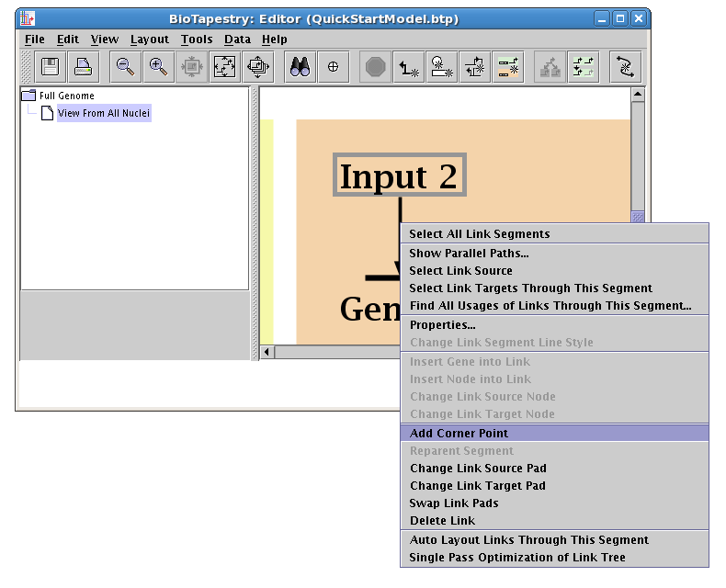Open the Tools menu
Viewport: 726px width, 588px height.
[197, 40]
